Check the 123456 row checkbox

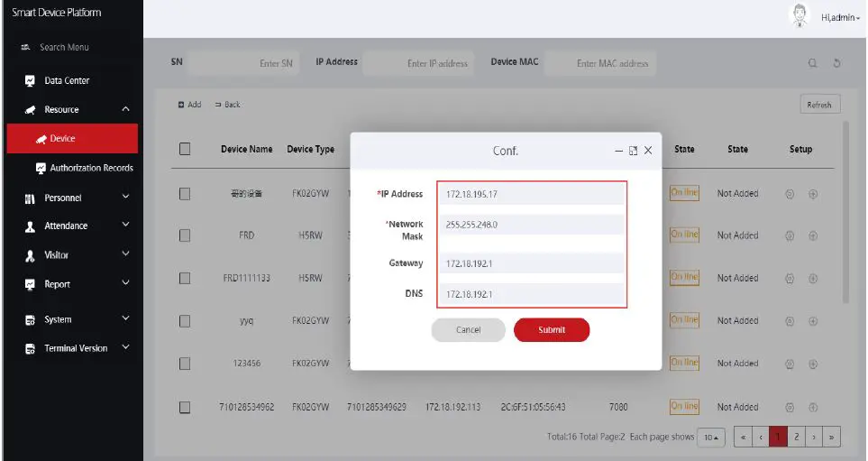185,364
